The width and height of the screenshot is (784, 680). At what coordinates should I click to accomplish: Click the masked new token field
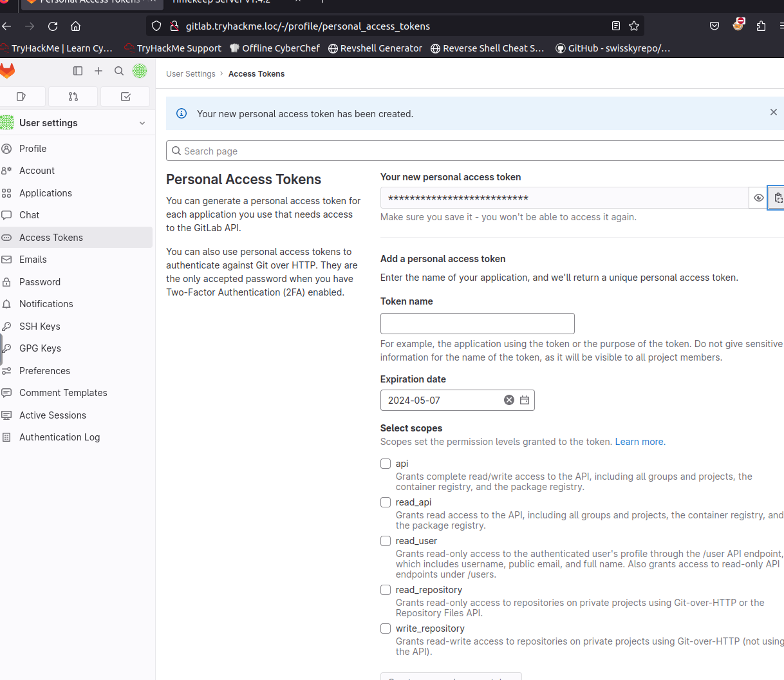[565, 198]
